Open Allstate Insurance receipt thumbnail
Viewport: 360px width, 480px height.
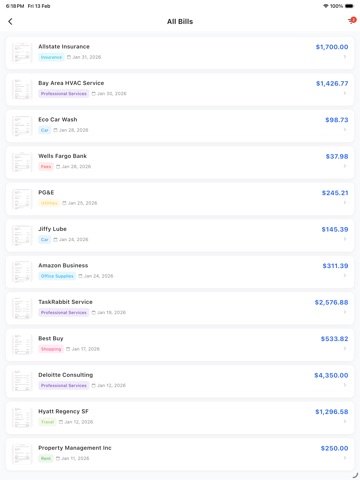click(22, 53)
